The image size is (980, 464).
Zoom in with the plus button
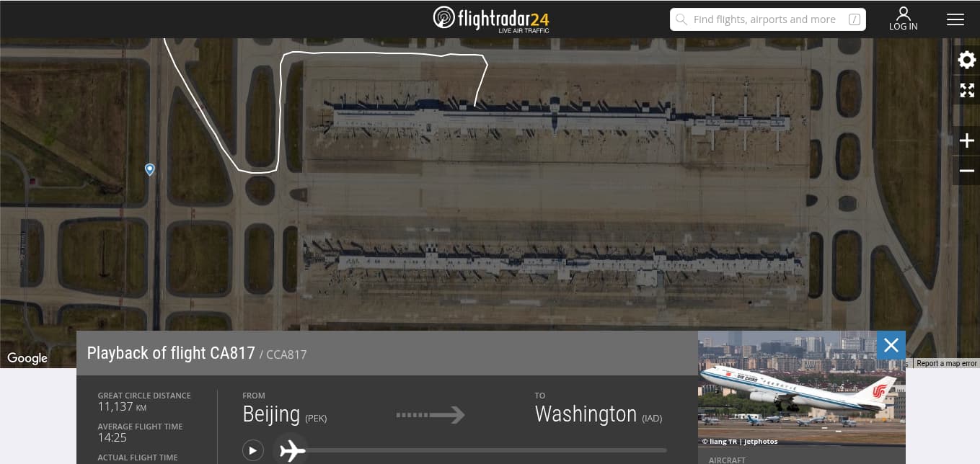point(966,141)
